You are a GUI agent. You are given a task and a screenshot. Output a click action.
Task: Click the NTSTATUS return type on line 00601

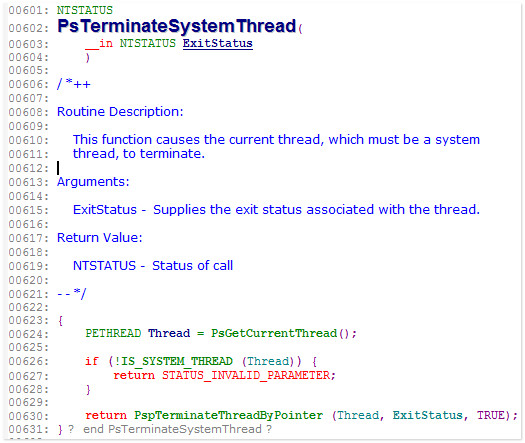pos(85,10)
